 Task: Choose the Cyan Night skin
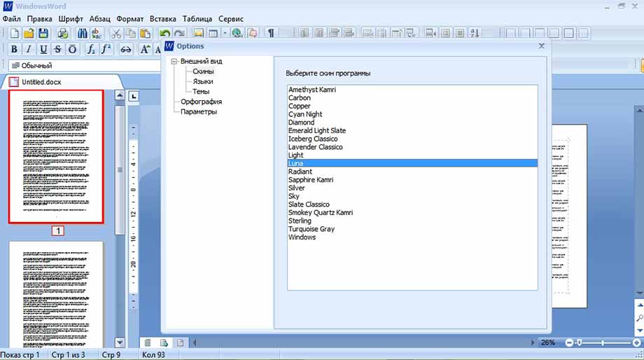(x=412, y=114)
